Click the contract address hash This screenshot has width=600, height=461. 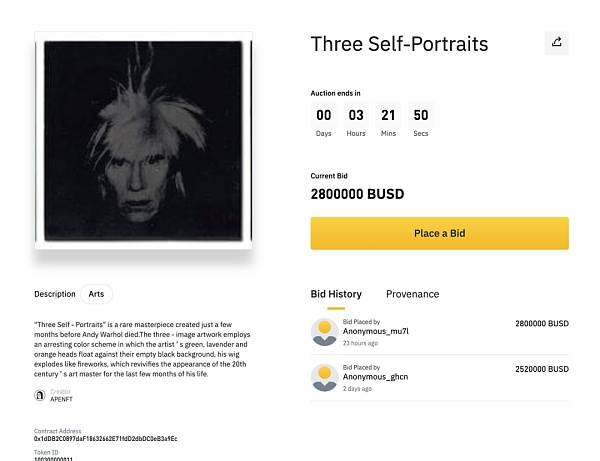pos(106,439)
